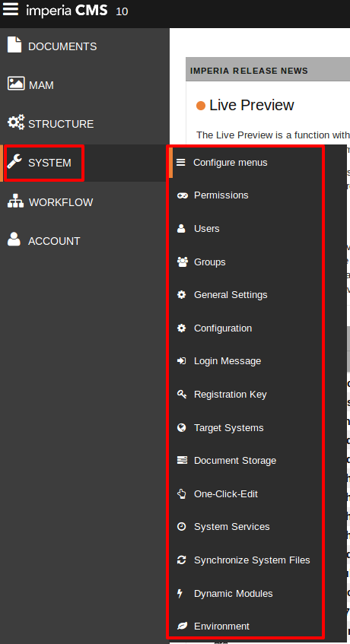Click the Configure menus bars icon
Viewport: 350px width, 644px height.
181,162
